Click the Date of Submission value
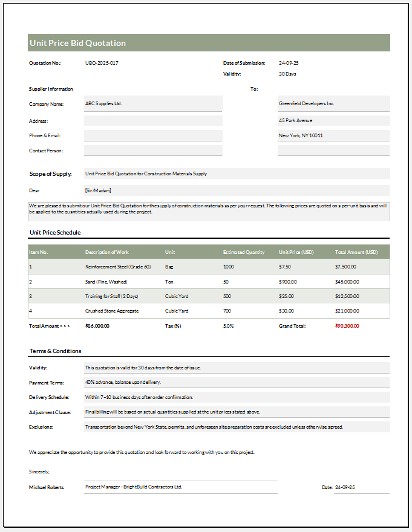 289,63
